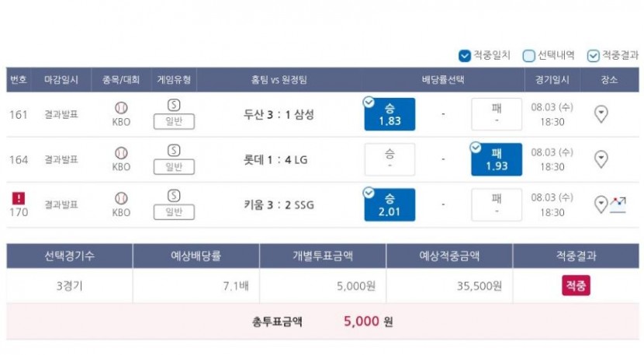Toggle 적중일치 checkbox
This screenshot has width=644, height=355.
465,55
